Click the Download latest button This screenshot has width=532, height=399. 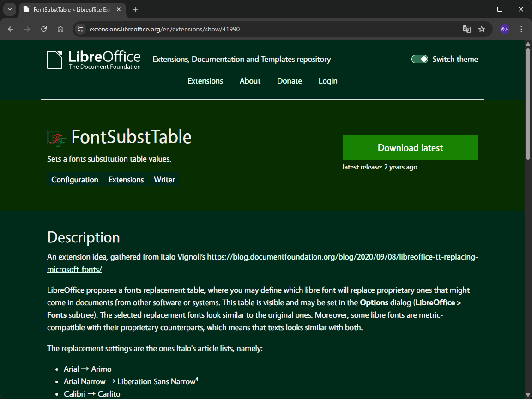coord(410,147)
